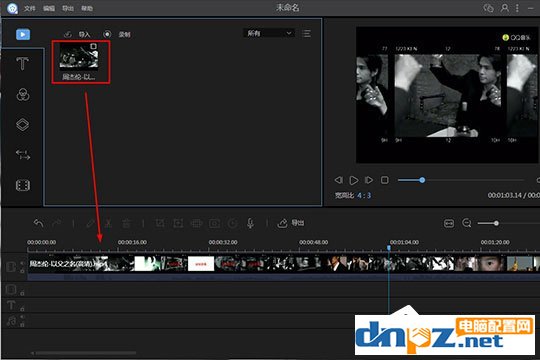
Task: Click the timeline horizontal scrollbar
Action: (85, 353)
